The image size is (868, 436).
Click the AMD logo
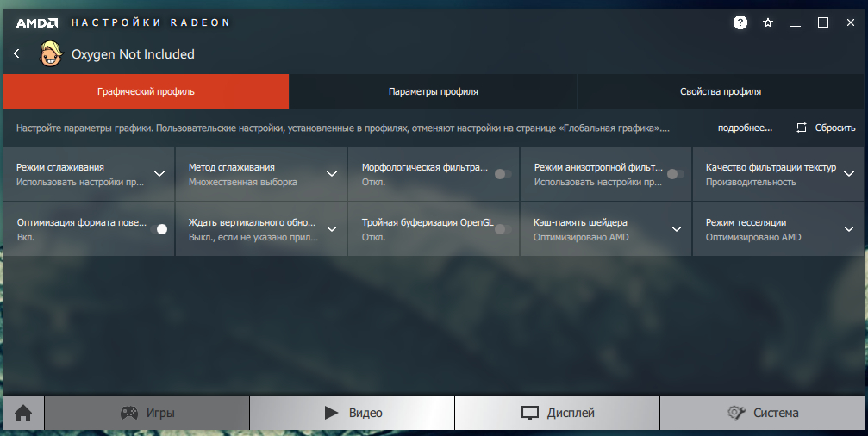click(x=36, y=22)
